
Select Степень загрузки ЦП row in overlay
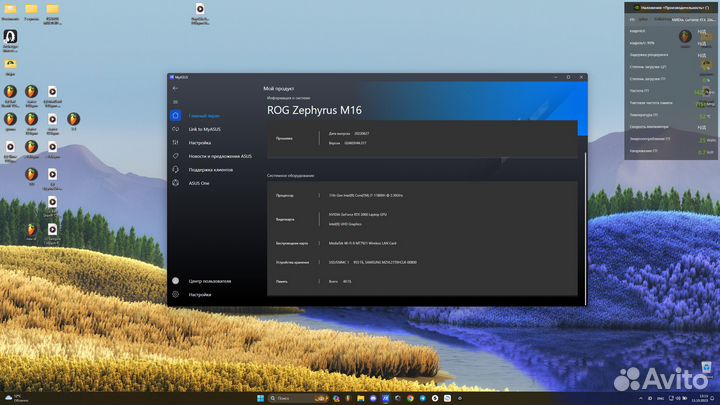pyautogui.click(x=671, y=67)
